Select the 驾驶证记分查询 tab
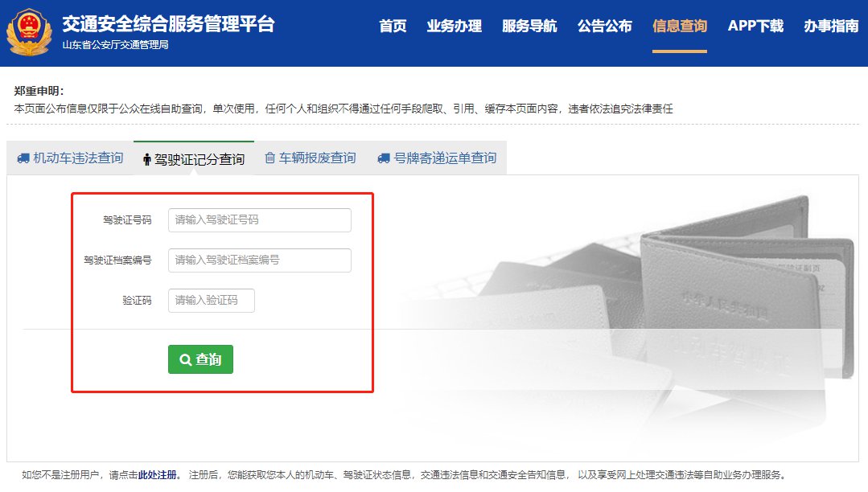The height and width of the screenshot is (492, 868). [194, 159]
